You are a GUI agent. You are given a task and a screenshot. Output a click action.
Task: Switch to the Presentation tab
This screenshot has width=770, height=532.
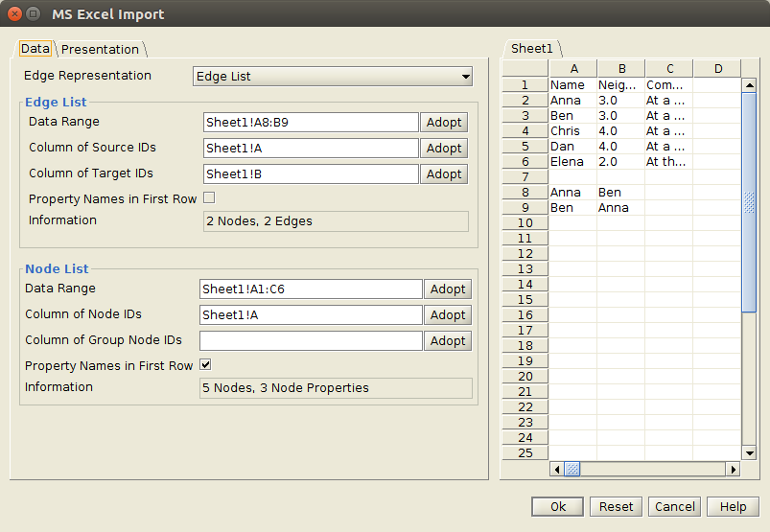click(x=100, y=49)
